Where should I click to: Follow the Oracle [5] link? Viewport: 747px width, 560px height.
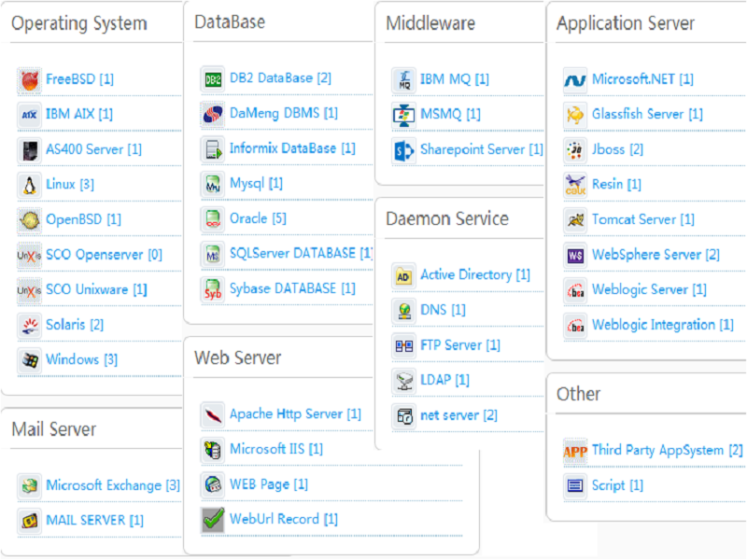click(x=258, y=218)
